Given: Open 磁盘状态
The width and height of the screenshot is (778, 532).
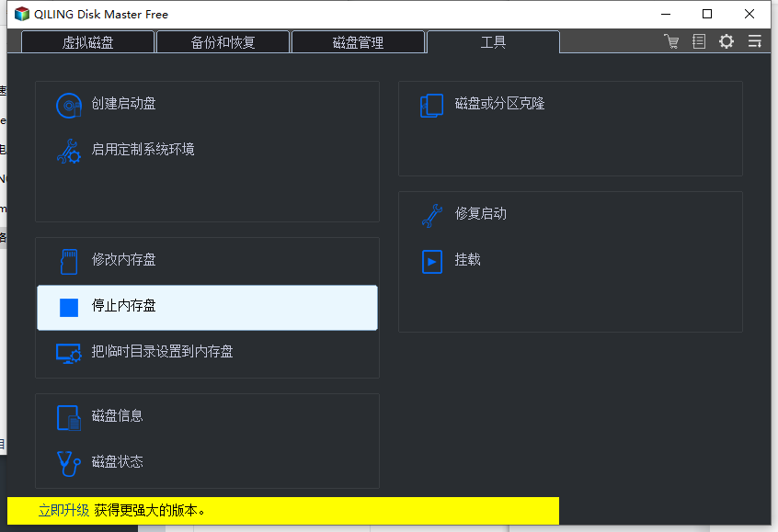Looking at the screenshot, I should click(x=208, y=464).
